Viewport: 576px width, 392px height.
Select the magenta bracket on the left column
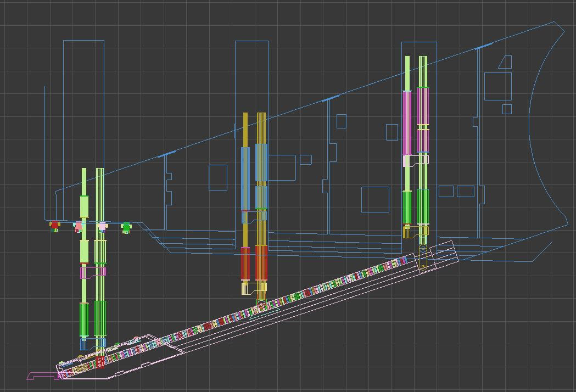(x=84, y=272)
